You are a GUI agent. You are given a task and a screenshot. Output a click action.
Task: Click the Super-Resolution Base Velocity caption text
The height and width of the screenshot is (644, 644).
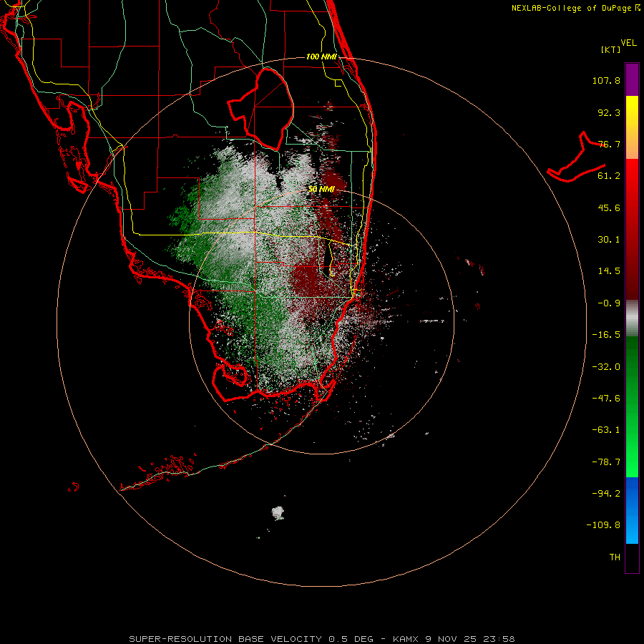pos(321,639)
